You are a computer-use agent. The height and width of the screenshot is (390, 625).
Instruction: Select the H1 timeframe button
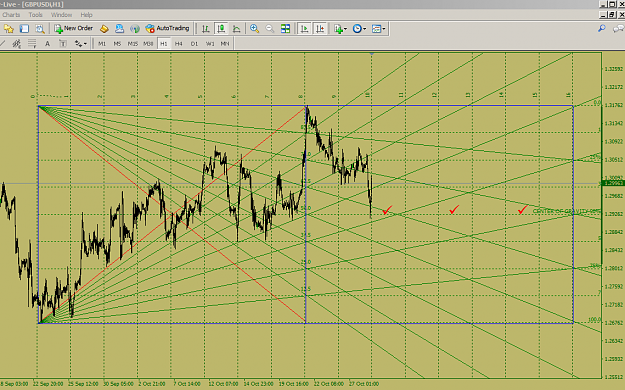(x=164, y=43)
